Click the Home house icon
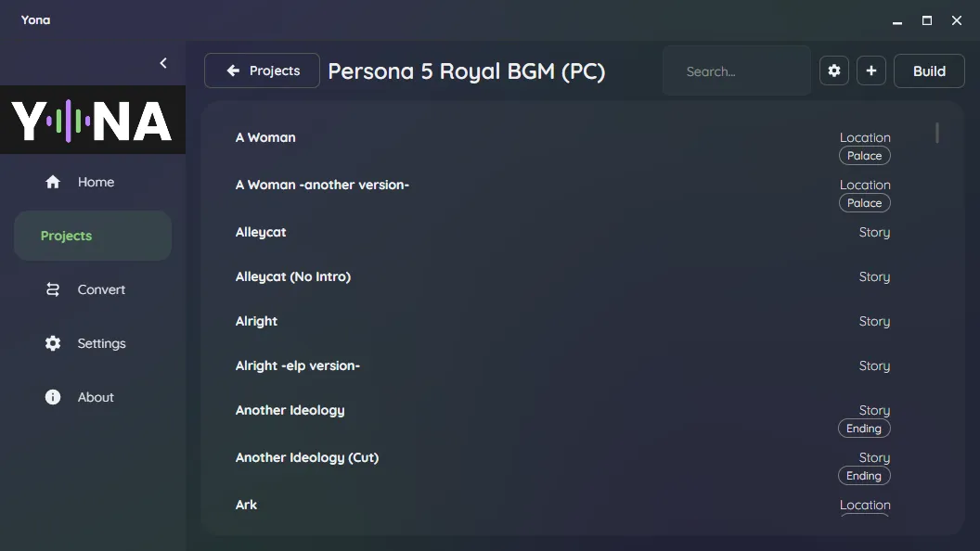Viewport: 980px width, 551px height. (x=53, y=182)
